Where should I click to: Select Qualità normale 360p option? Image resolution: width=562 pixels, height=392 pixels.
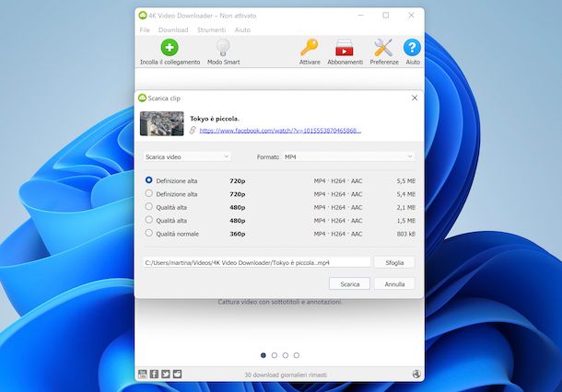(149, 234)
